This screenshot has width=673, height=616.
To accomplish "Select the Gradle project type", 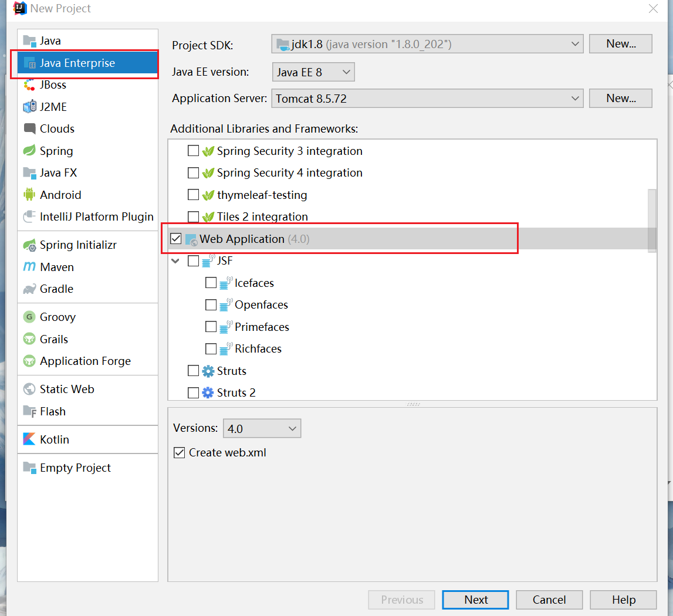I will (87, 289).
